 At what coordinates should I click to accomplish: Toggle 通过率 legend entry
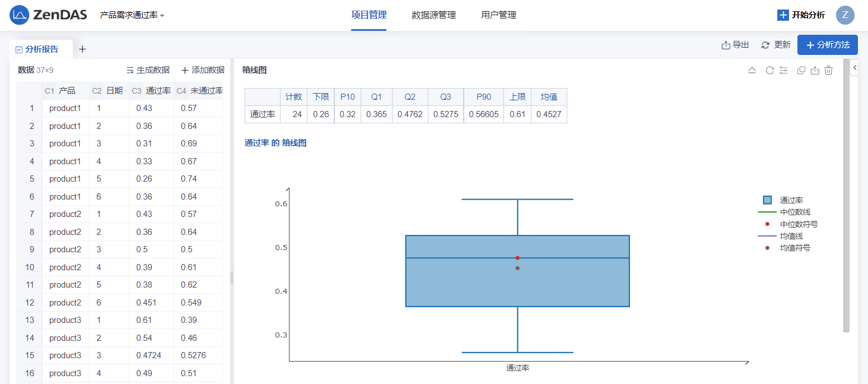783,200
